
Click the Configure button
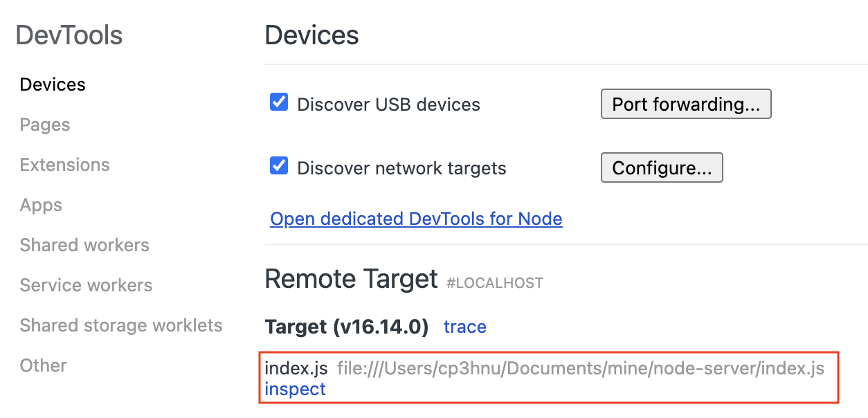point(662,167)
